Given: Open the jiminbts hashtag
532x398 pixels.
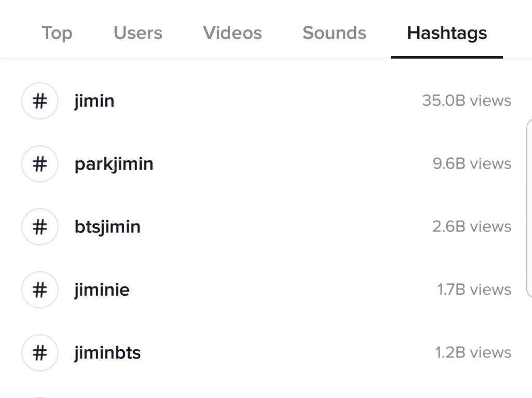Looking at the screenshot, I should [x=108, y=353].
